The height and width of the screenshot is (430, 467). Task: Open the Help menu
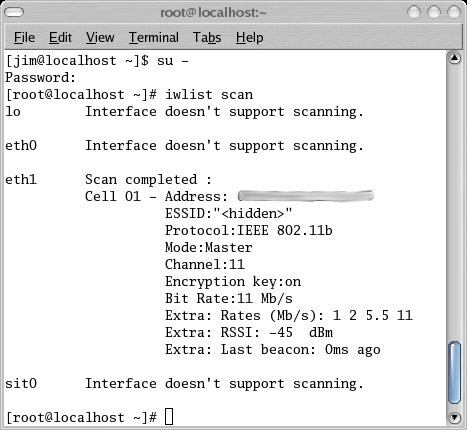click(x=250, y=37)
